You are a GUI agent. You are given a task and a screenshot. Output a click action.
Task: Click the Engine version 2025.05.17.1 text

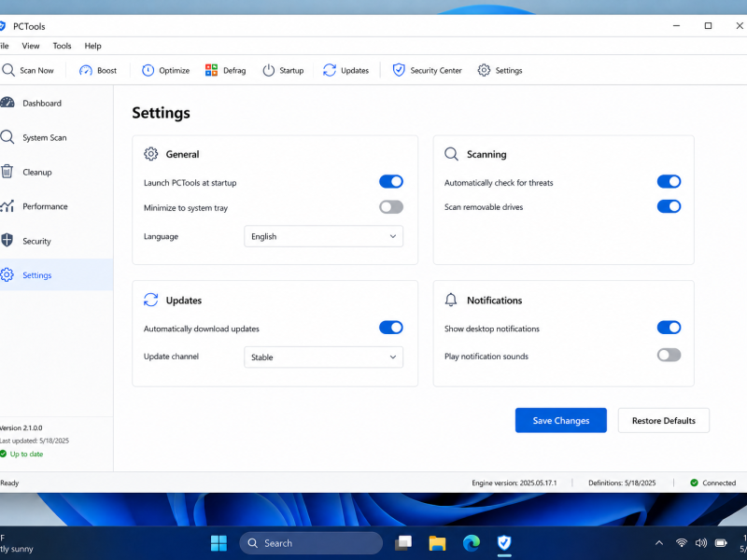514,483
